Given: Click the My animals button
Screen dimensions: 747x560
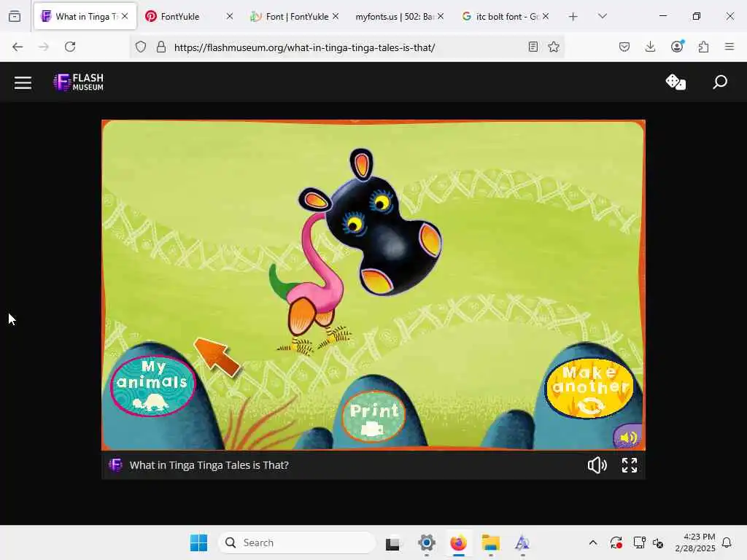Looking at the screenshot, I should coord(153,386).
